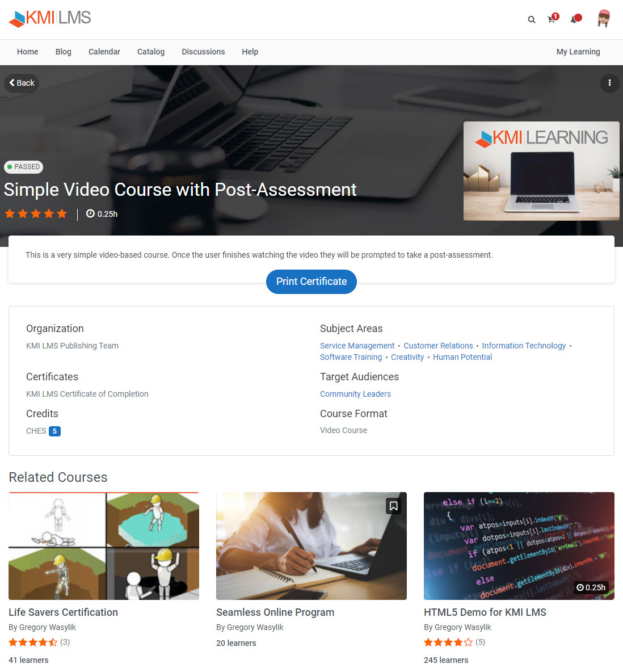Open the Life Savers Certification thumbnail
Screen dimensions: 623x672
(104, 546)
